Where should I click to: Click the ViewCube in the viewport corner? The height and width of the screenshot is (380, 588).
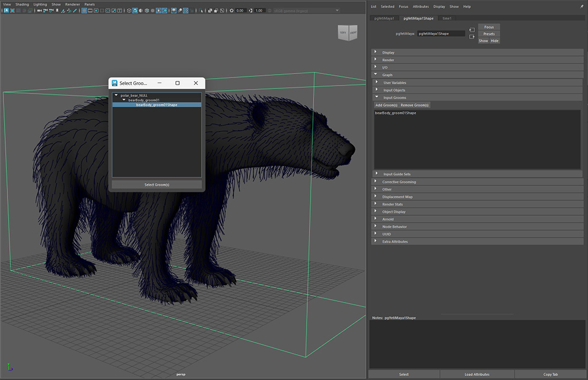[x=347, y=33]
